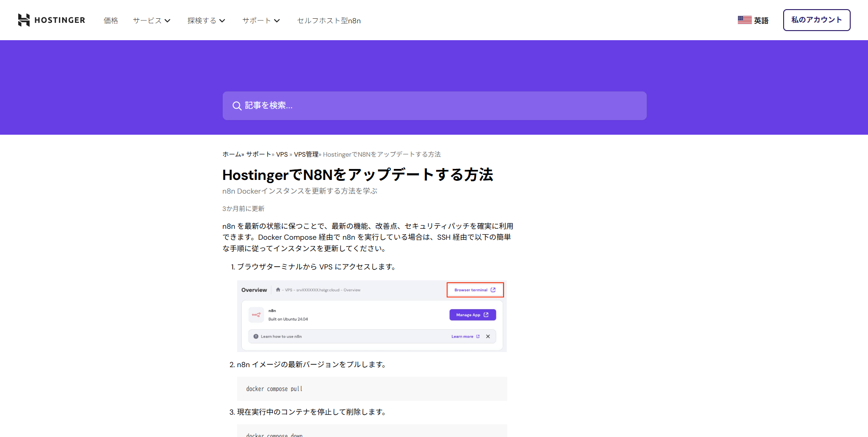Click the Browser terminal button

475,290
